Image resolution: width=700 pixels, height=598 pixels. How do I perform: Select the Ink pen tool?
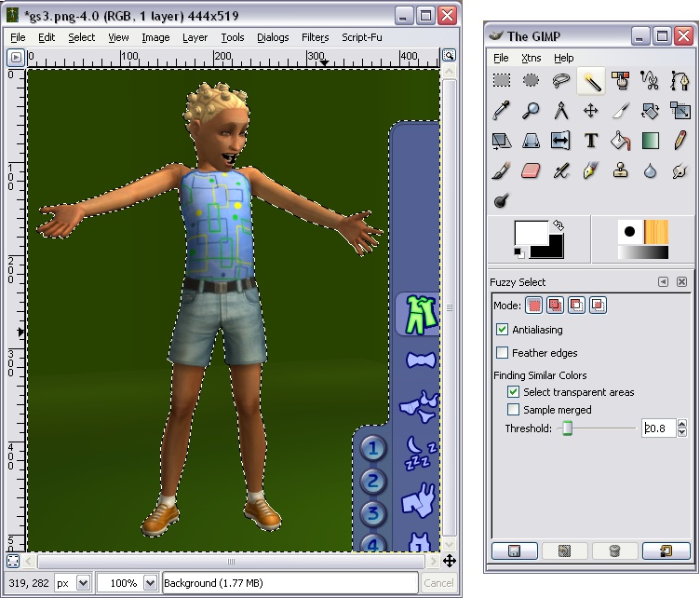590,170
